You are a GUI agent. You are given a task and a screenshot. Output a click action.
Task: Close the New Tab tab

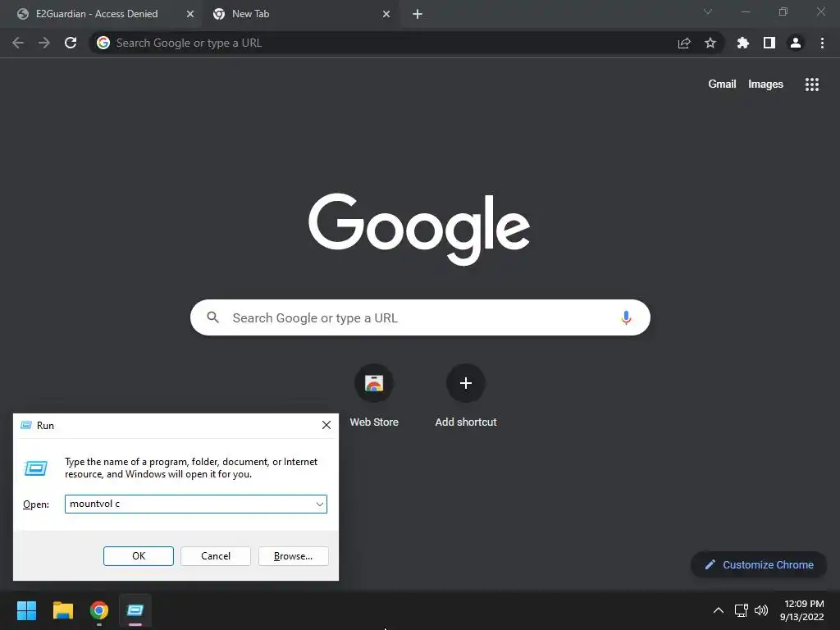(386, 14)
